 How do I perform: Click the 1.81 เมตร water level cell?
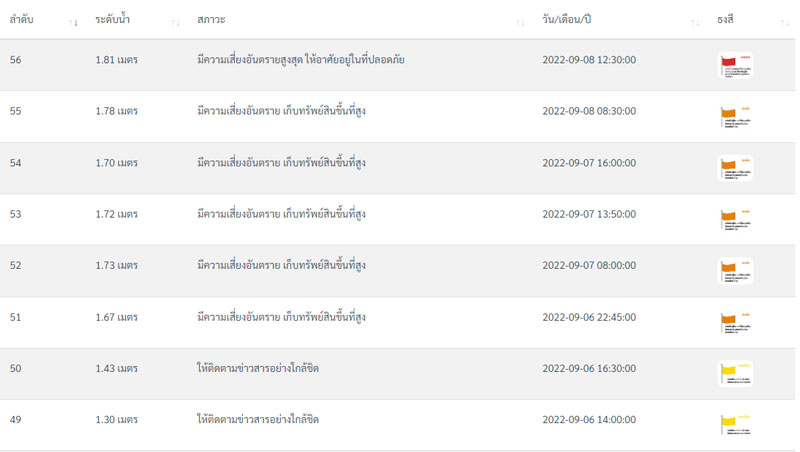tap(116, 60)
